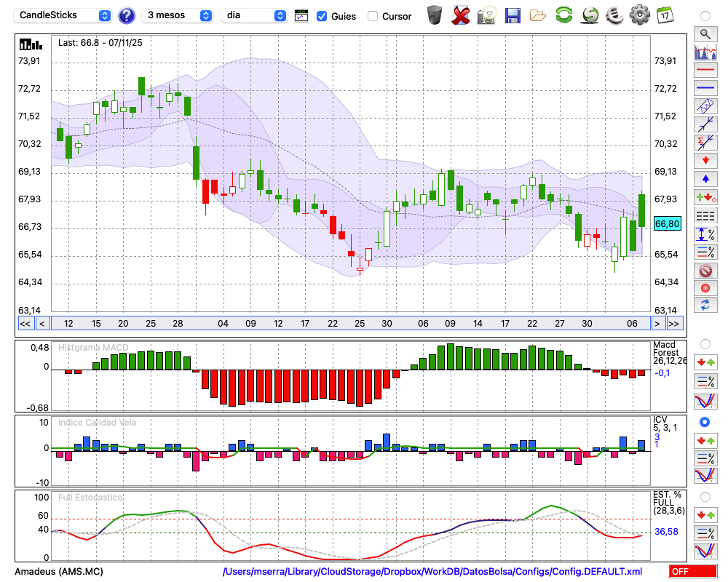Click the Config.DEFAULT.xml file path link
The image size is (728, 582).
click(432, 571)
